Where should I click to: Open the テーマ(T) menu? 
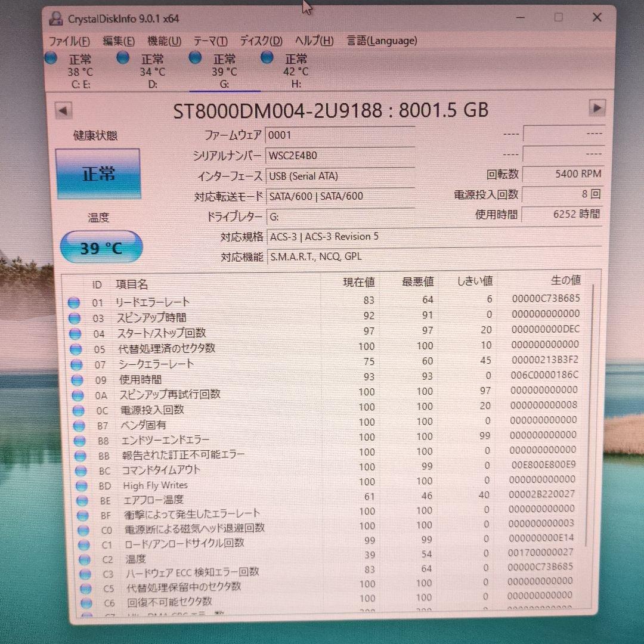[210, 41]
